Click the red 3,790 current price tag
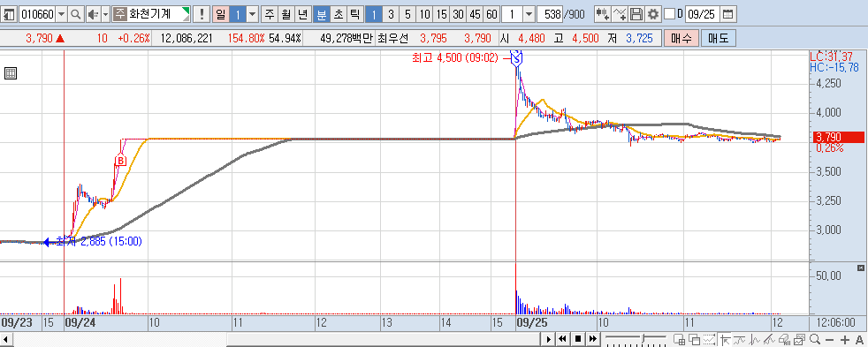 coord(839,137)
